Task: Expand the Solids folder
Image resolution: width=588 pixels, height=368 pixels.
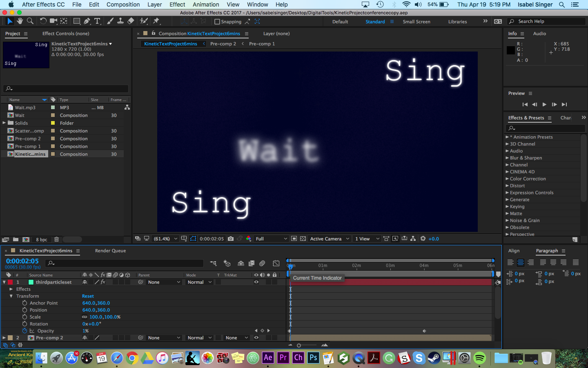Action: click(4, 123)
